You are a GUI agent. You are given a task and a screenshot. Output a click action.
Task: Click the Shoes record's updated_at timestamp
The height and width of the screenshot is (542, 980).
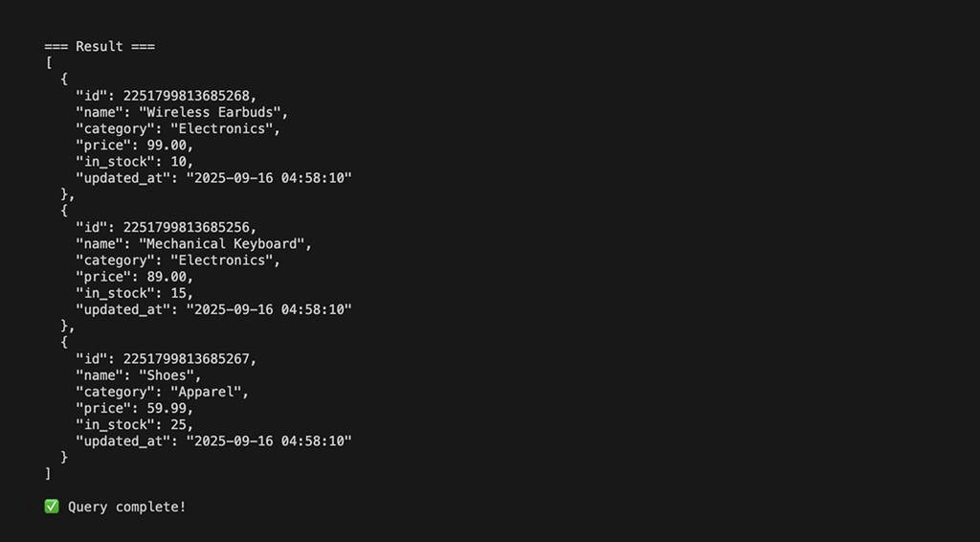(x=269, y=440)
